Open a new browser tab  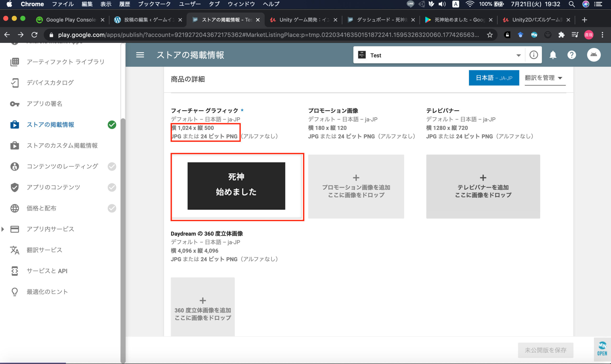pyautogui.click(x=584, y=20)
